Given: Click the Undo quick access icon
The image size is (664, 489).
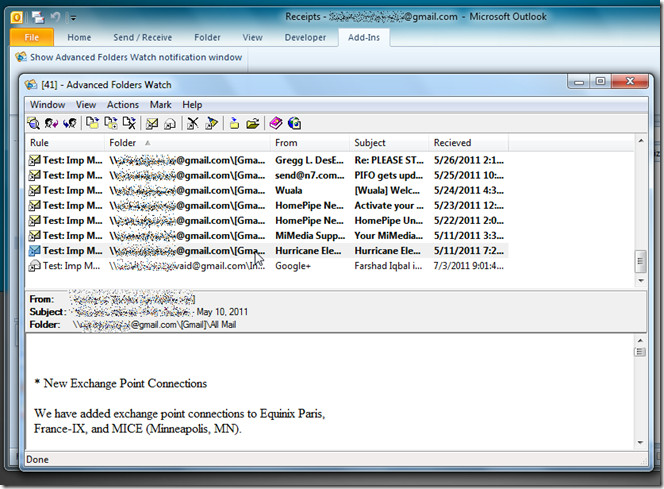Looking at the screenshot, I should (55, 17).
